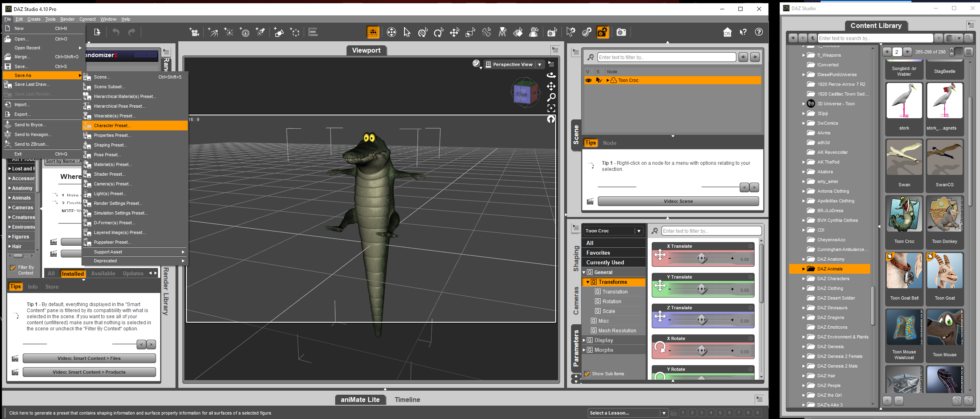Screen dimensions: 980x419
Task: Click the X Translate slider handle
Action: click(702, 258)
